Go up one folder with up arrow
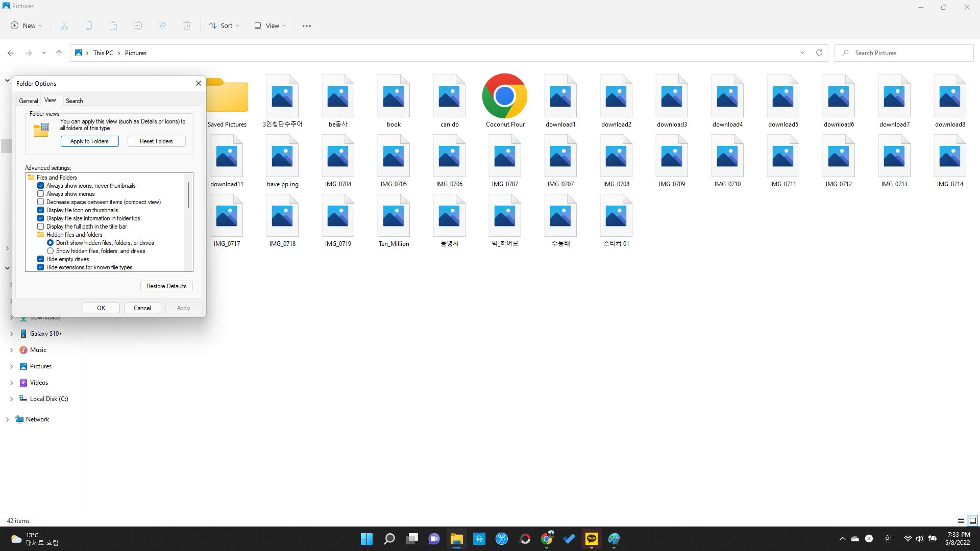Image resolution: width=980 pixels, height=551 pixels. tap(59, 53)
